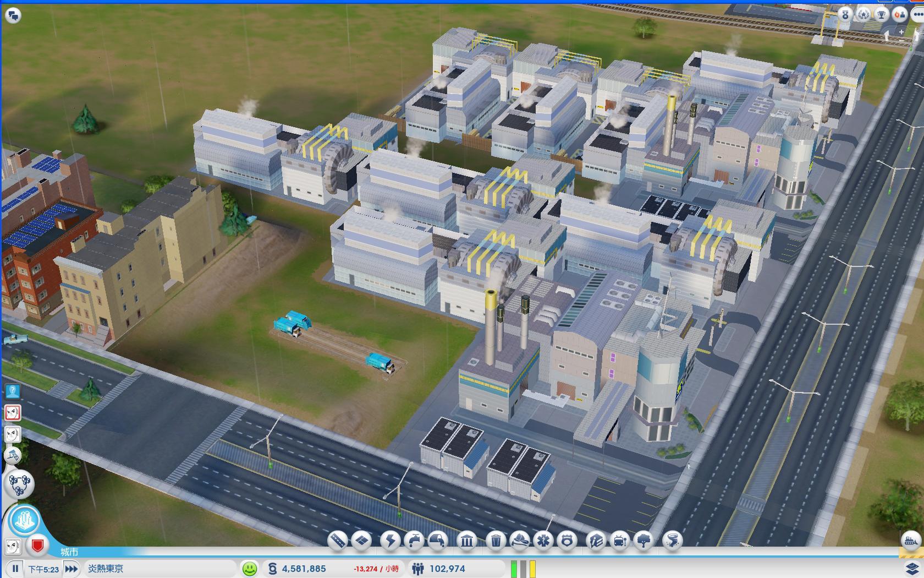The width and height of the screenshot is (924, 578).
Task: Open the chat bubble icon
Action: [13, 15]
